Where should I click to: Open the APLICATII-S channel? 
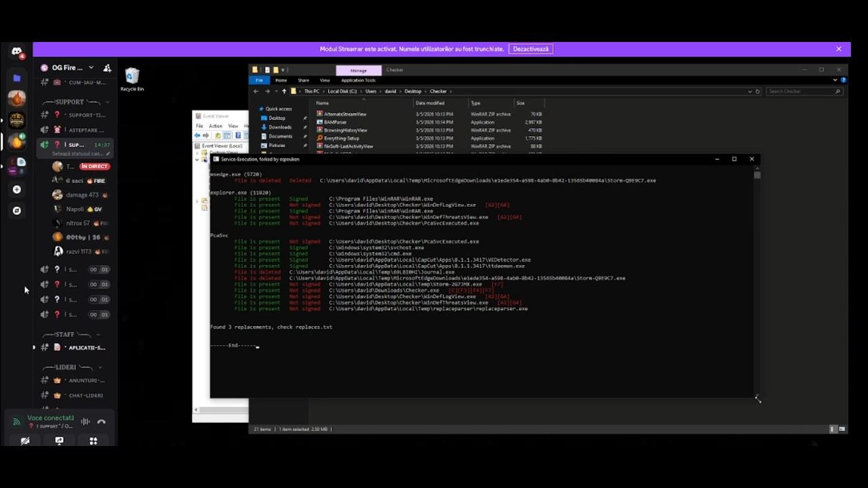(x=75, y=348)
